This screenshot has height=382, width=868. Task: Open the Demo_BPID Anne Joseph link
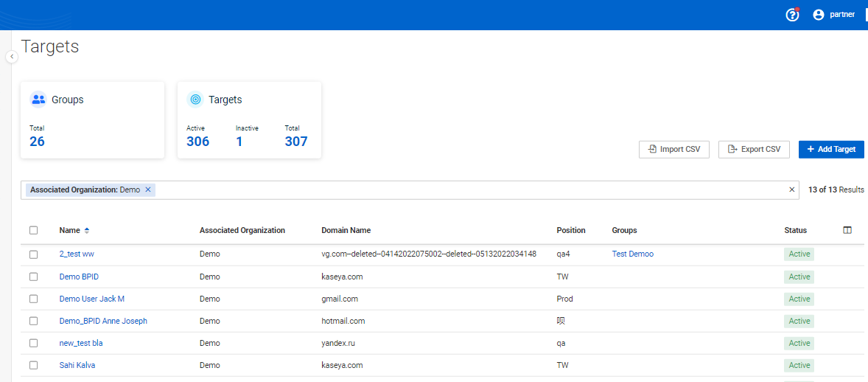point(103,321)
